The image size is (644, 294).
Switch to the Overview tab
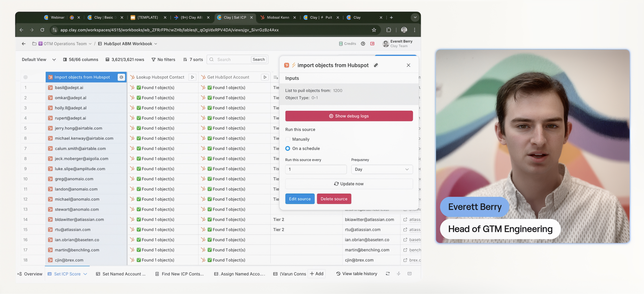[x=30, y=274]
